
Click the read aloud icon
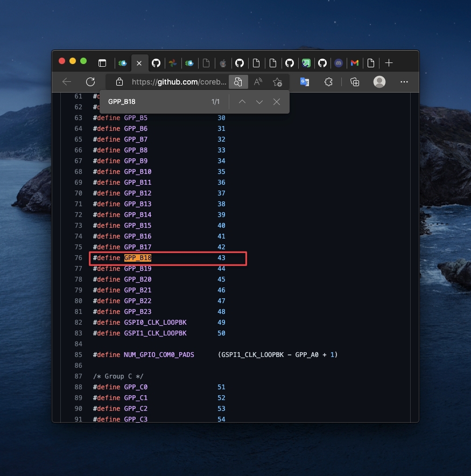[258, 82]
